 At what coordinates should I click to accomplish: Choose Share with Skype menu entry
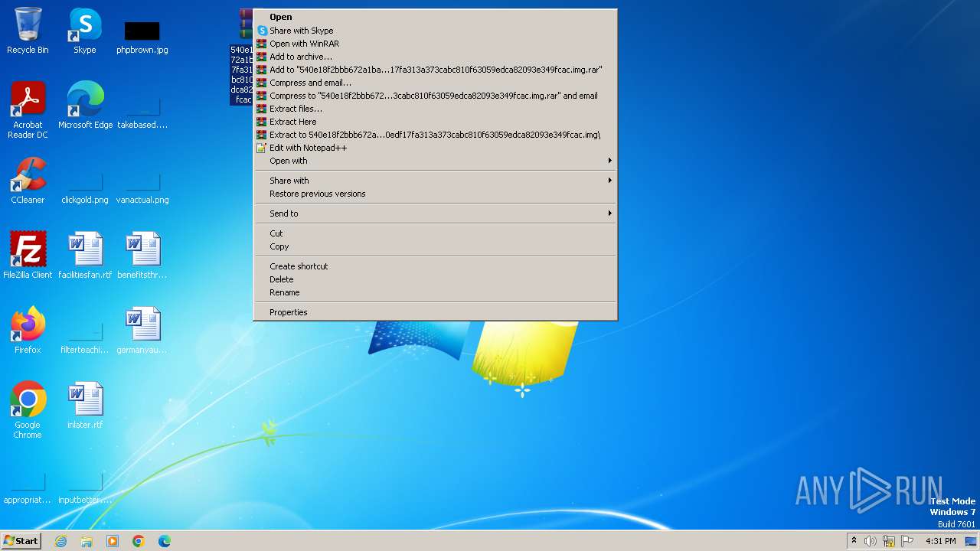click(x=436, y=31)
